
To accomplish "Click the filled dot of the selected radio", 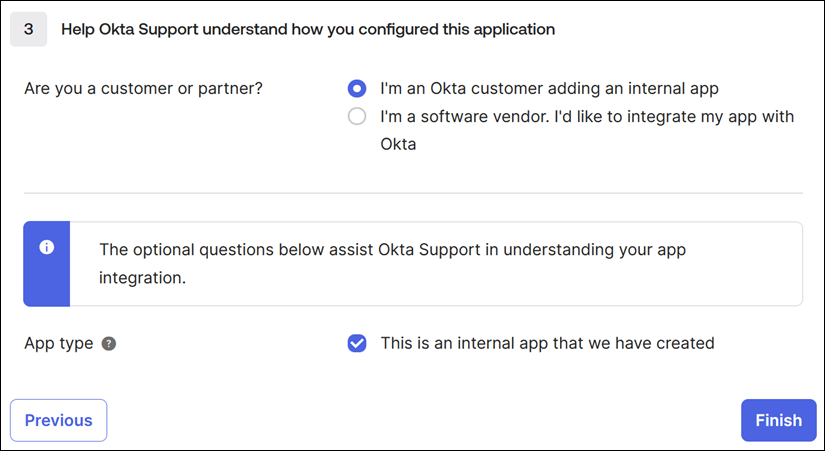I will coord(357,88).
